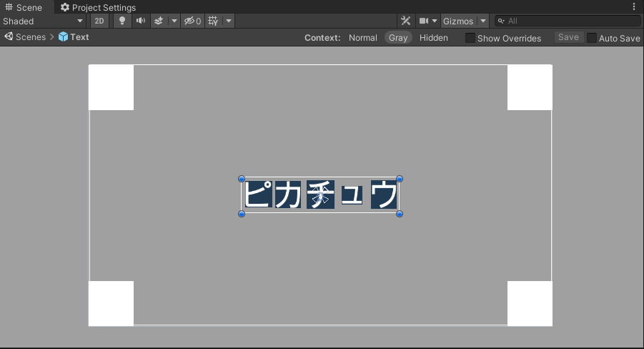Click the small ュ character in text

[352, 195]
